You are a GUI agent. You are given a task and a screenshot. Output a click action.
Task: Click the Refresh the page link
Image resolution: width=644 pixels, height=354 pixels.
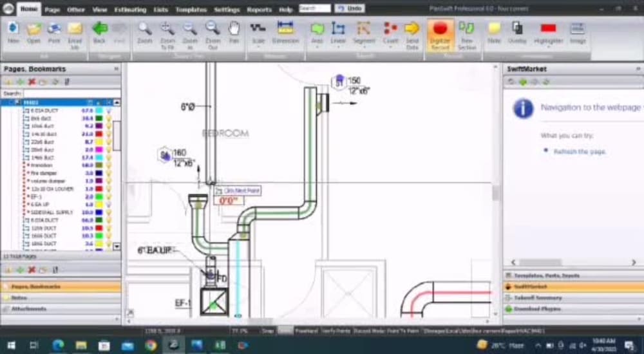[580, 151]
